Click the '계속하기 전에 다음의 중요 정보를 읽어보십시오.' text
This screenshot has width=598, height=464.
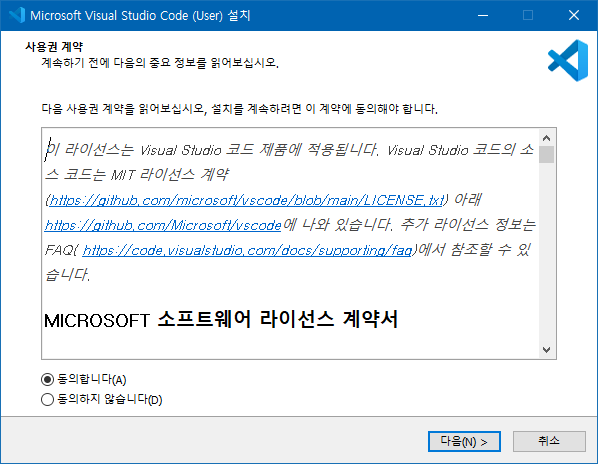pyautogui.click(x=160, y=62)
